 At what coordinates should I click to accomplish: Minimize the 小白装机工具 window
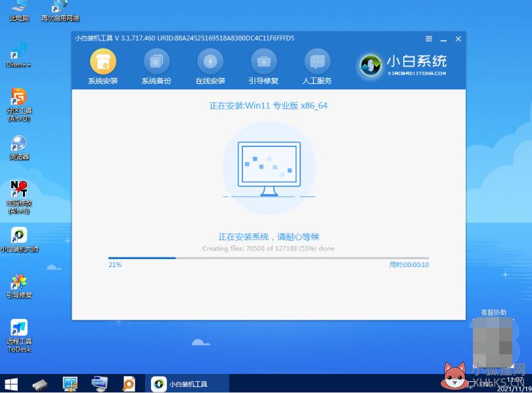coord(443,39)
